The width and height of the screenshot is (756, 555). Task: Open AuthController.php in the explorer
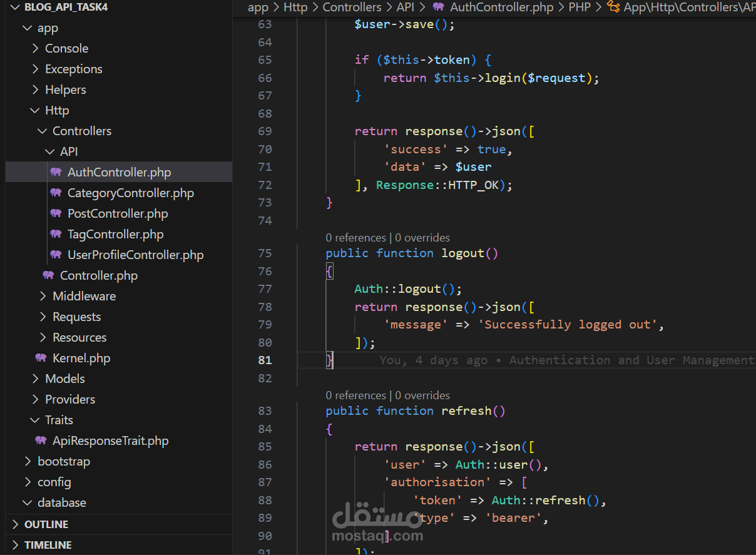(119, 172)
